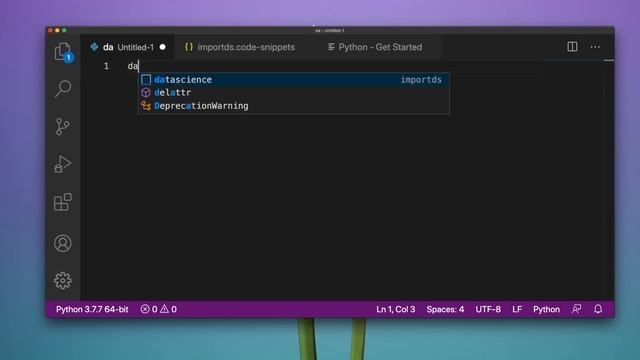640x360 pixels.
Task: Click in the editor after 'da' text
Action: 139,66
